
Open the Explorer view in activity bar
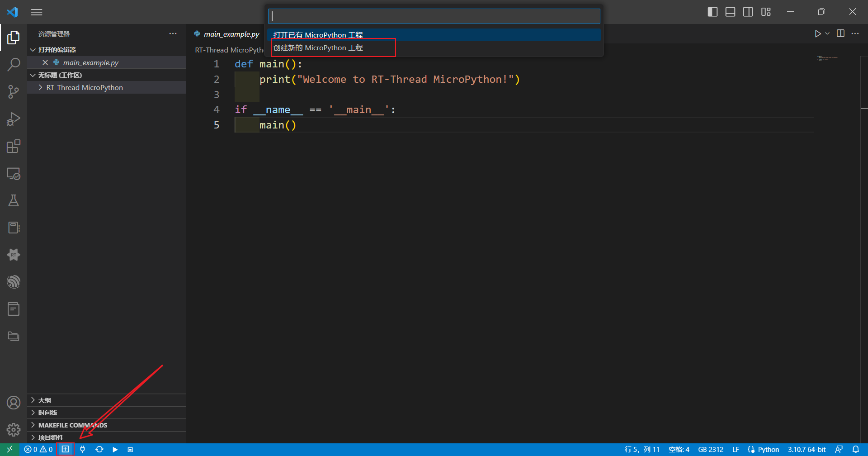point(14,38)
